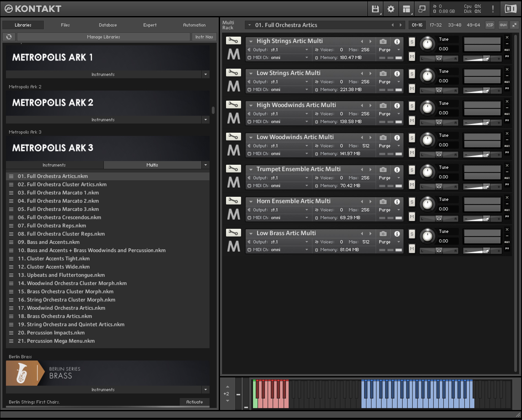This screenshot has width=522, height=420.
Task: Toggle PV performance view on High Woodwinds Artic Multi
Action: (507, 120)
